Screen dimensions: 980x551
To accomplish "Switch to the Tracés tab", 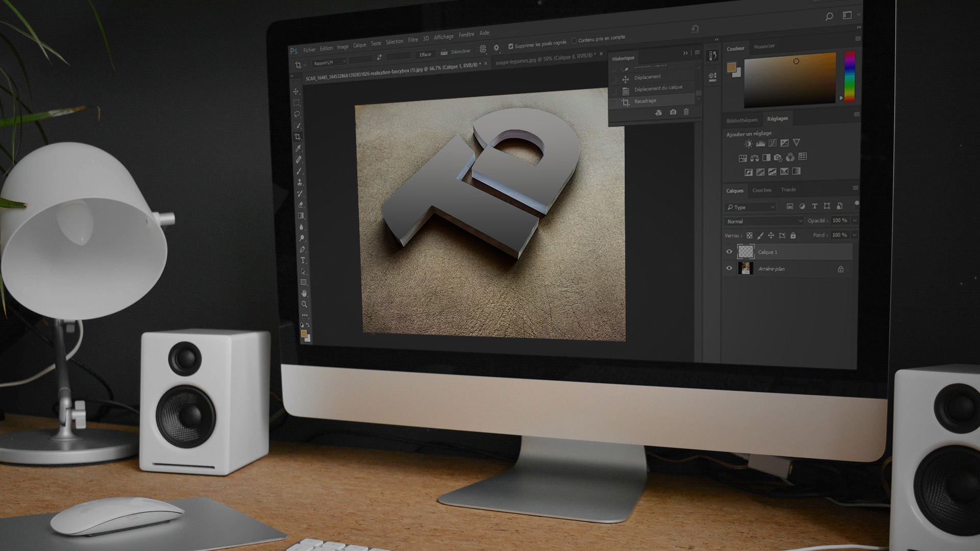I will click(788, 190).
